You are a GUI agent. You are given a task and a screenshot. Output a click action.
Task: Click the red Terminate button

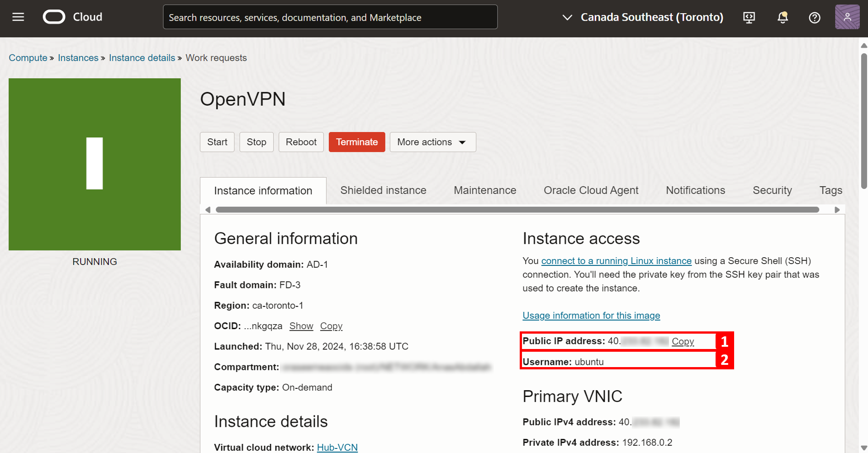[357, 142]
